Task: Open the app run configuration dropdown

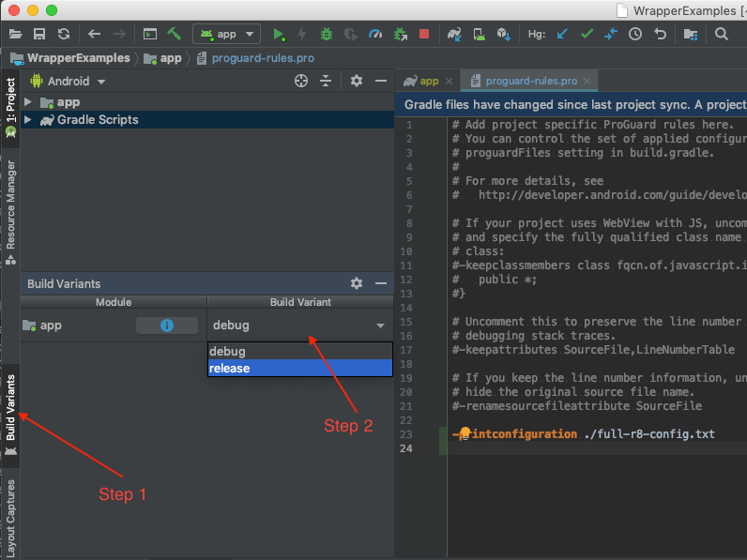Action: tap(227, 35)
